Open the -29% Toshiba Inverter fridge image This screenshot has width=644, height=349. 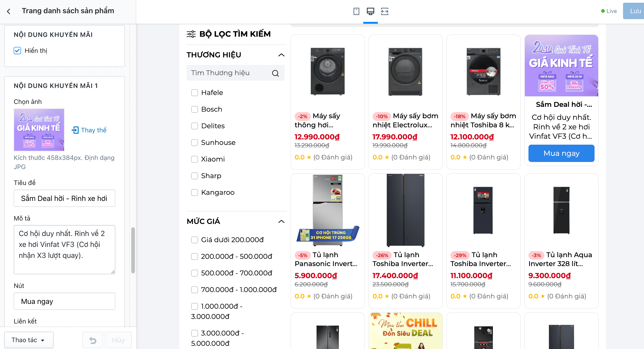[x=483, y=210]
